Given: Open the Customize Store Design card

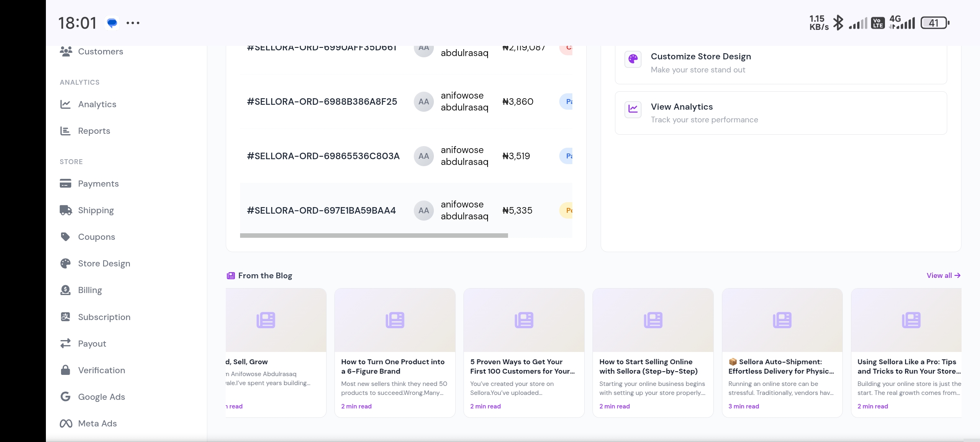Looking at the screenshot, I should tap(780, 63).
